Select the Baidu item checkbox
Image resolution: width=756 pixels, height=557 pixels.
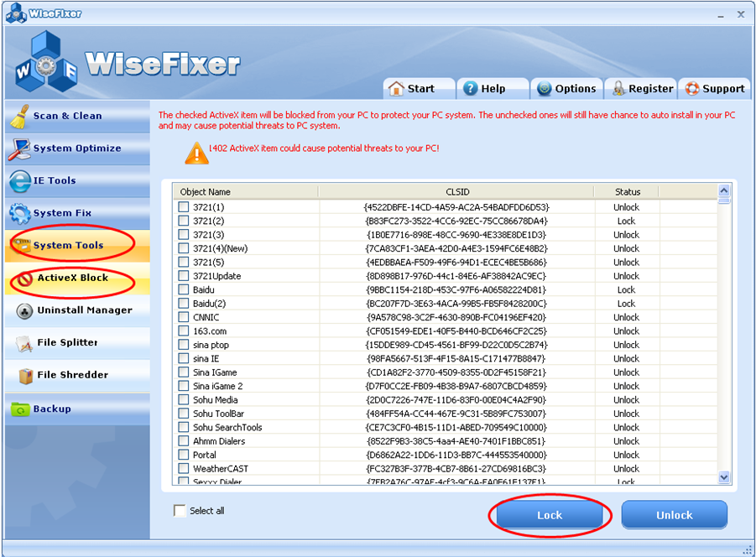tap(183, 290)
